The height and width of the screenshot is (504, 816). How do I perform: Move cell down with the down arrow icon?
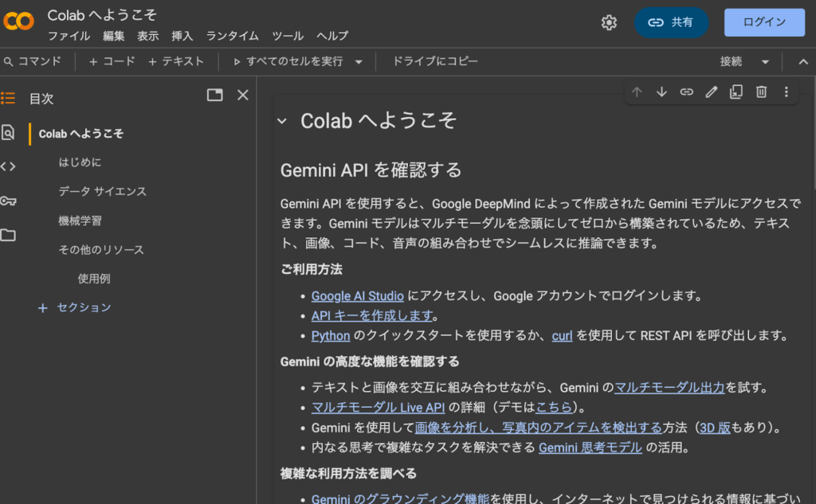click(x=661, y=92)
